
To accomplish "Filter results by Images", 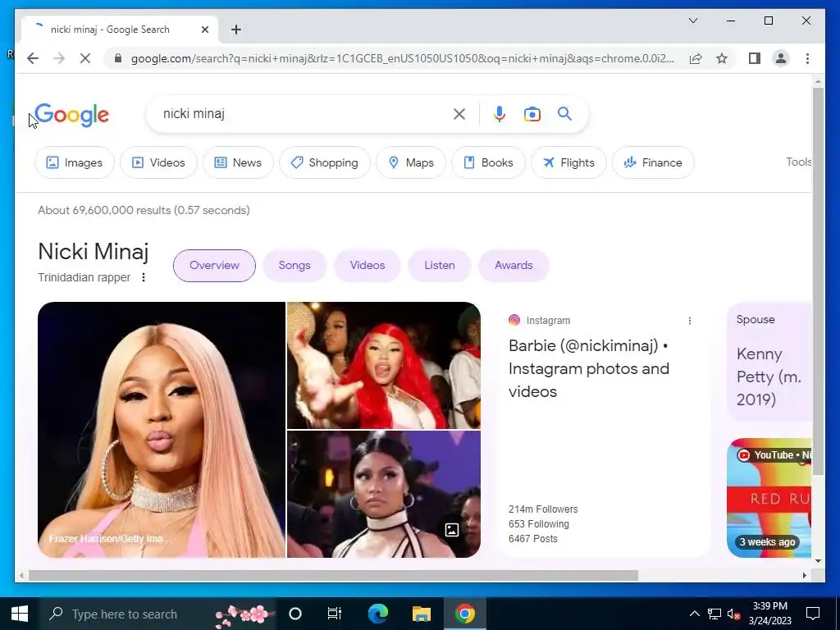I will pyautogui.click(x=75, y=162).
